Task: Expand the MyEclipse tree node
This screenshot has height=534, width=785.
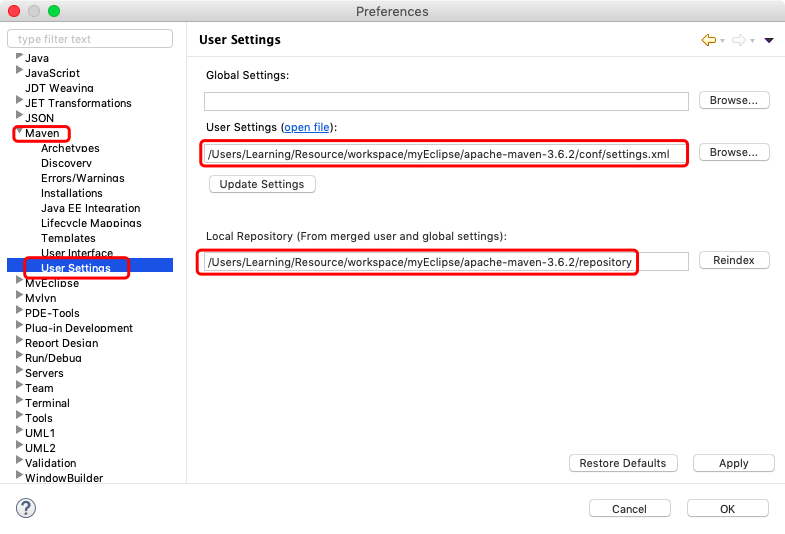Action: 19,283
